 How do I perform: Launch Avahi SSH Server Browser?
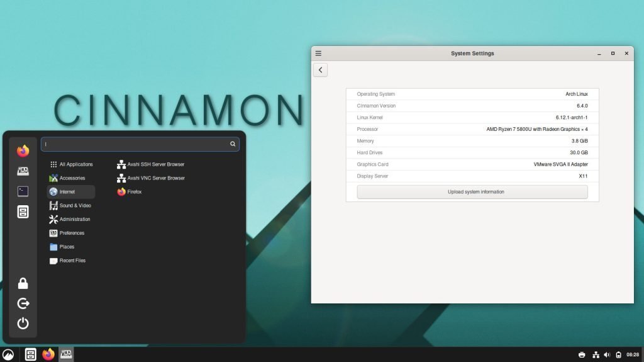(151, 164)
